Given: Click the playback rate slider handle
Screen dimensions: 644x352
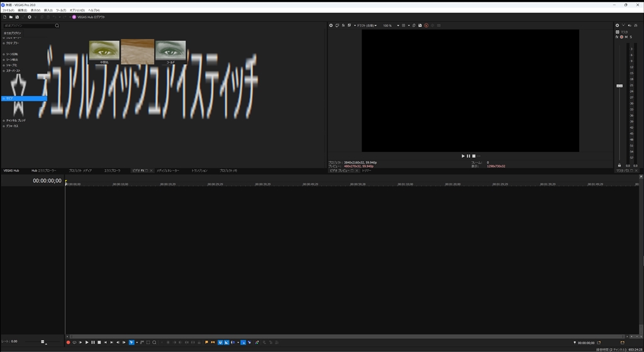Looking at the screenshot, I should (42, 341).
